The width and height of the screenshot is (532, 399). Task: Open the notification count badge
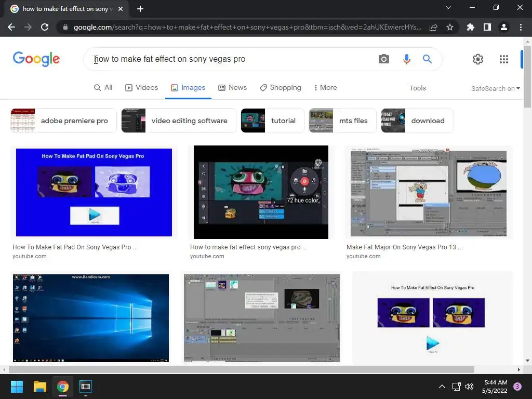(x=517, y=387)
